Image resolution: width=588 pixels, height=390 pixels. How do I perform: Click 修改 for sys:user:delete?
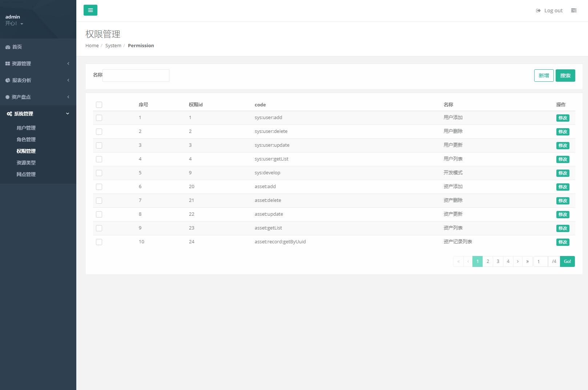point(563,132)
